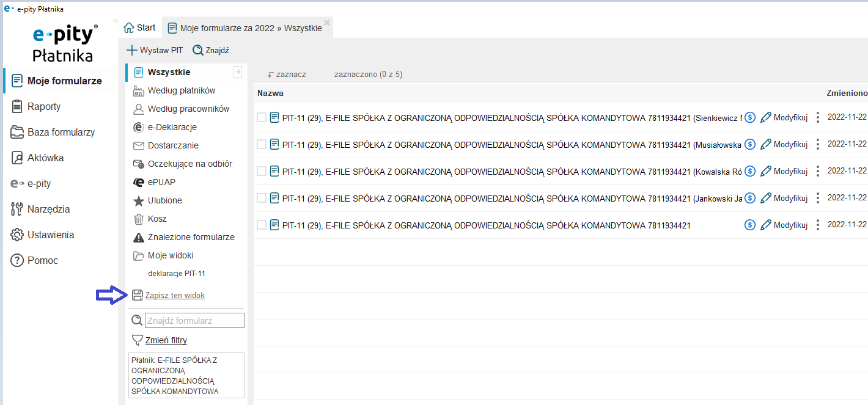This screenshot has height=405, width=868.
Task: Click Modyfikuj for Sienkiewicz form
Action: tap(784, 118)
